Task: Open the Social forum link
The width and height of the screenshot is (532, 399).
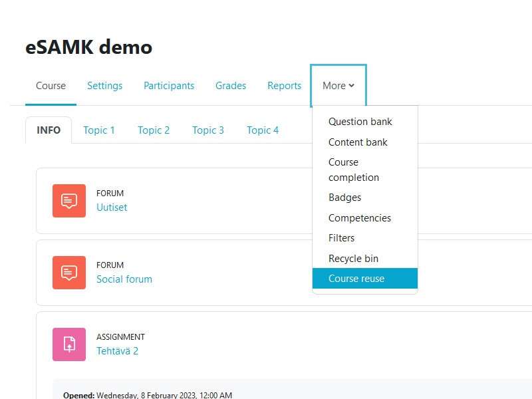Action: click(124, 279)
